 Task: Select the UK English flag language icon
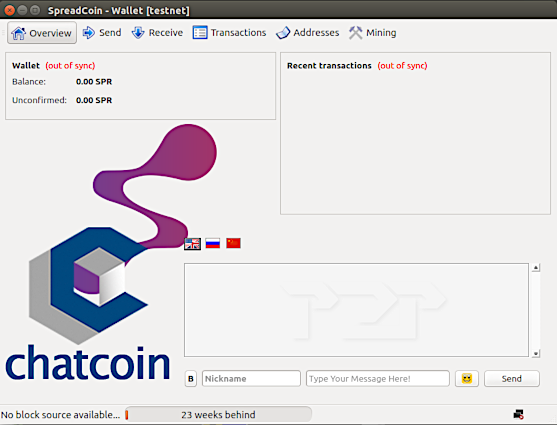pos(192,244)
